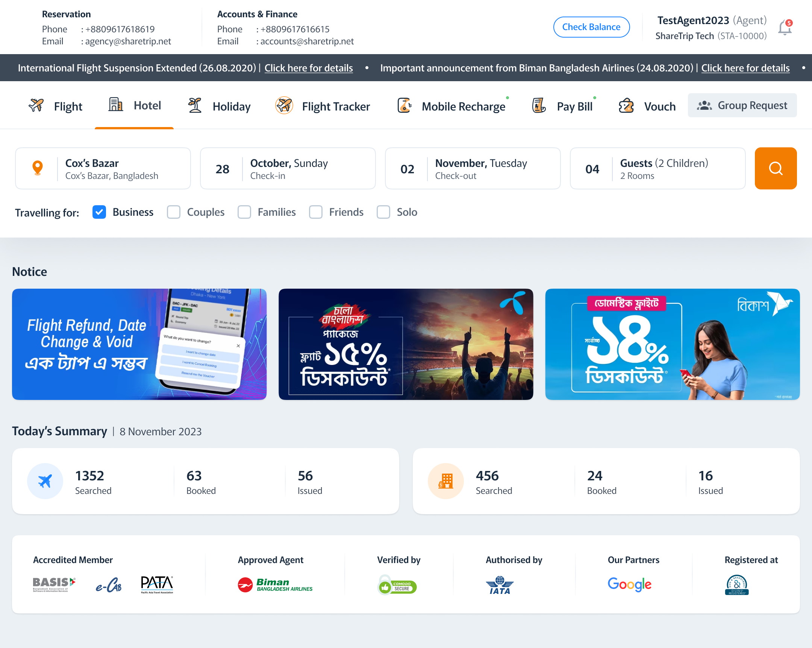Open the Cox's Bazar destination selector
The width and height of the screenshot is (812, 648).
click(103, 168)
